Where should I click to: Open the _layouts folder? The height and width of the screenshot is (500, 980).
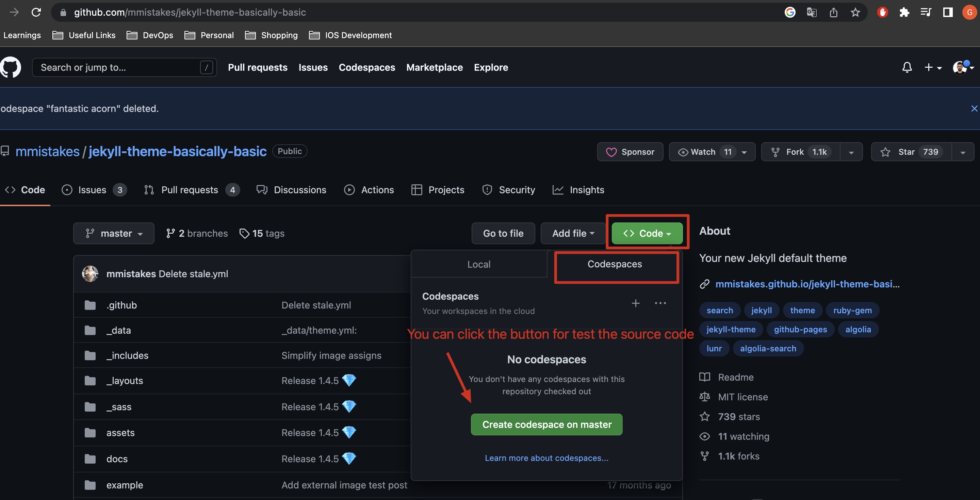click(x=125, y=380)
